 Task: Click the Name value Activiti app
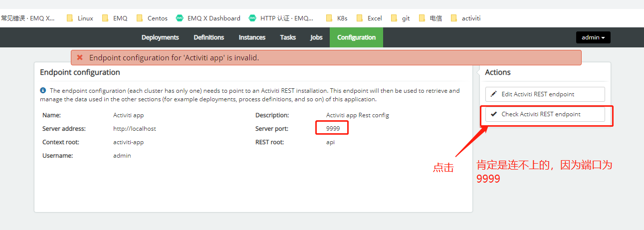click(129, 115)
